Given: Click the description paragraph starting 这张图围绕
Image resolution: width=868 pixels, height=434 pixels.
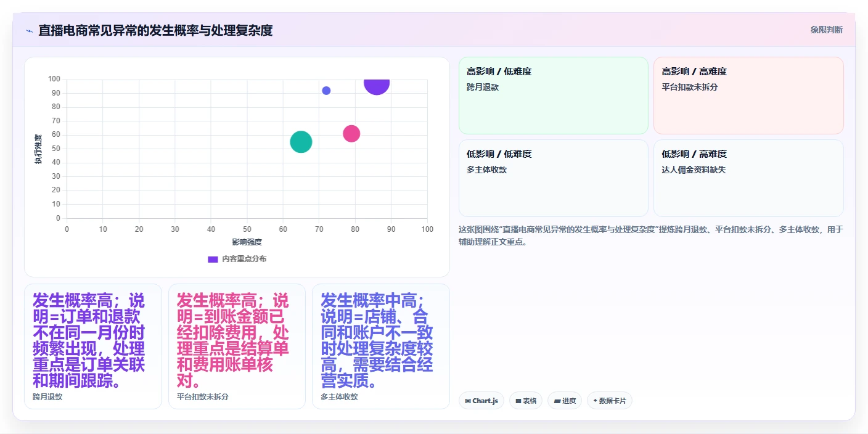Looking at the screenshot, I should point(651,235).
